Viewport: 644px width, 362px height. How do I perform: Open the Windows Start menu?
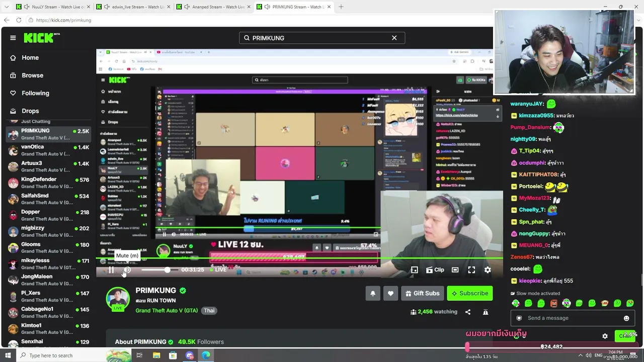8,355
